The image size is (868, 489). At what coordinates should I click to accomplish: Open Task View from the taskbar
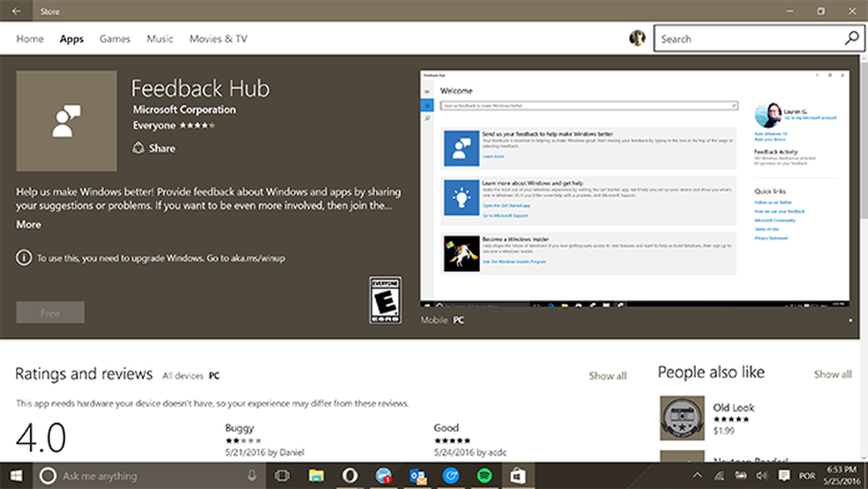tap(282, 476)
